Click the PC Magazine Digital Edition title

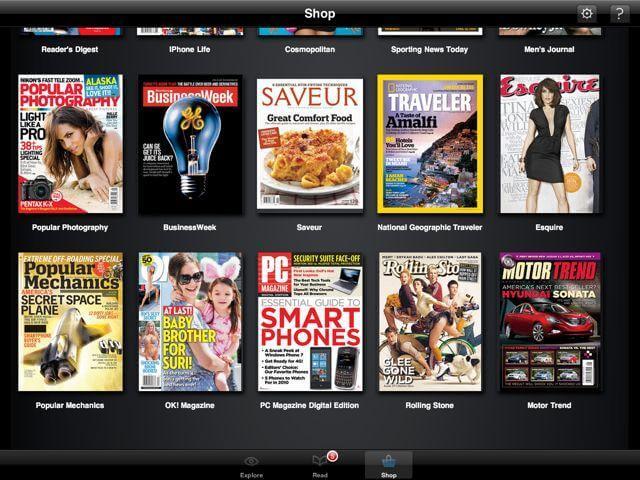[x=310, y=405]
